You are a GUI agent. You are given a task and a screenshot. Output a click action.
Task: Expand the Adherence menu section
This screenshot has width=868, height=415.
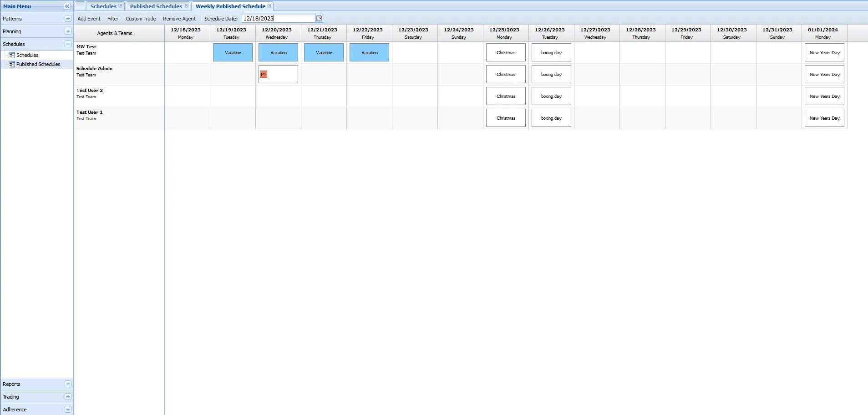coord(68,410)
